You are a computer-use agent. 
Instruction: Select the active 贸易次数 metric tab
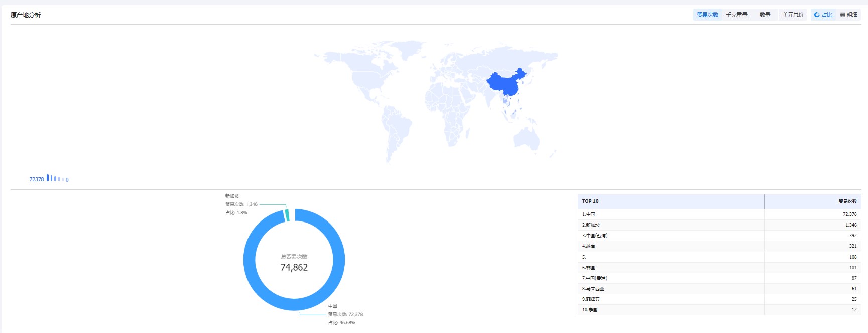click(707, 15)
